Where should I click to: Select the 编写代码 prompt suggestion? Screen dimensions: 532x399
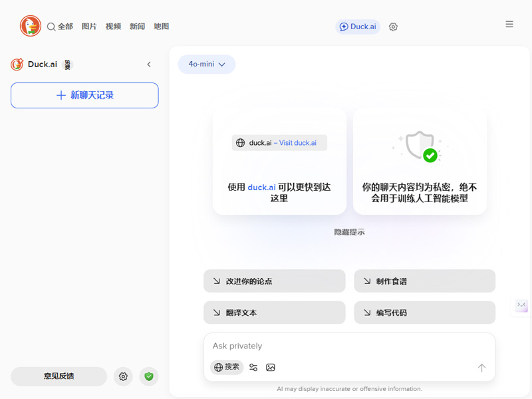[424, 313]
